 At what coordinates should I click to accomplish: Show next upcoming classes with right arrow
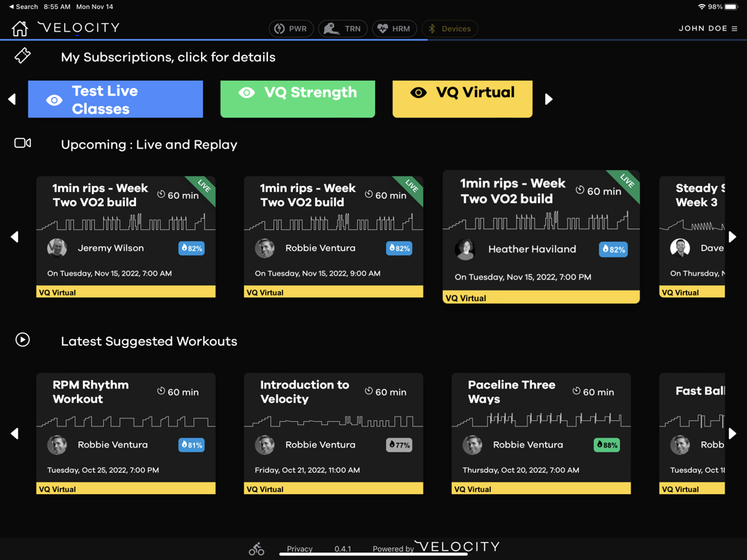[x=733, y=237]
